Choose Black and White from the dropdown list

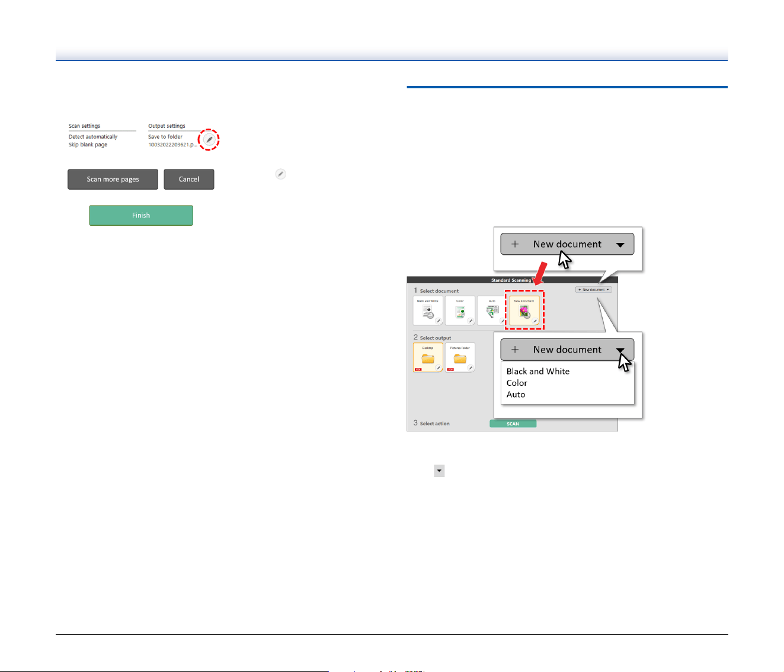(x=538, y=372)
